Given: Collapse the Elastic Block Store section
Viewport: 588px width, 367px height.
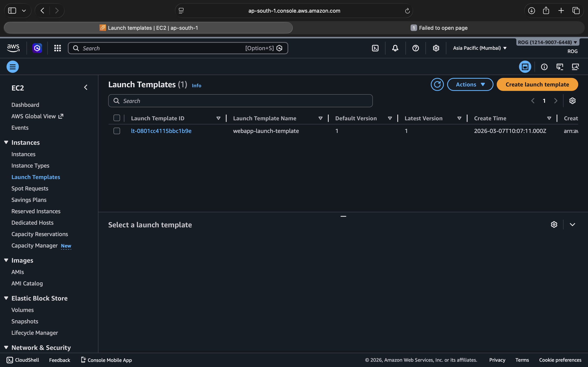Looking at the screenshot, I should [6, 298].
